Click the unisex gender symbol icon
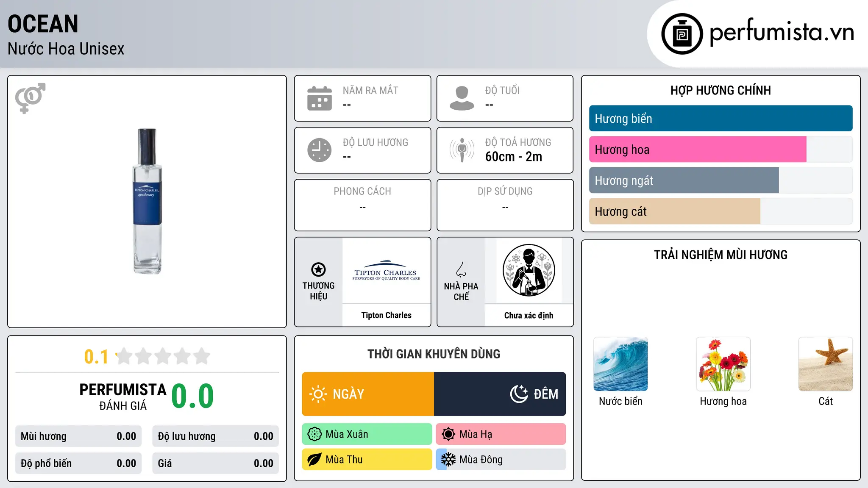The width and height of the screenshot is (868, 488). pyautogui.click(x=30, y=98)
